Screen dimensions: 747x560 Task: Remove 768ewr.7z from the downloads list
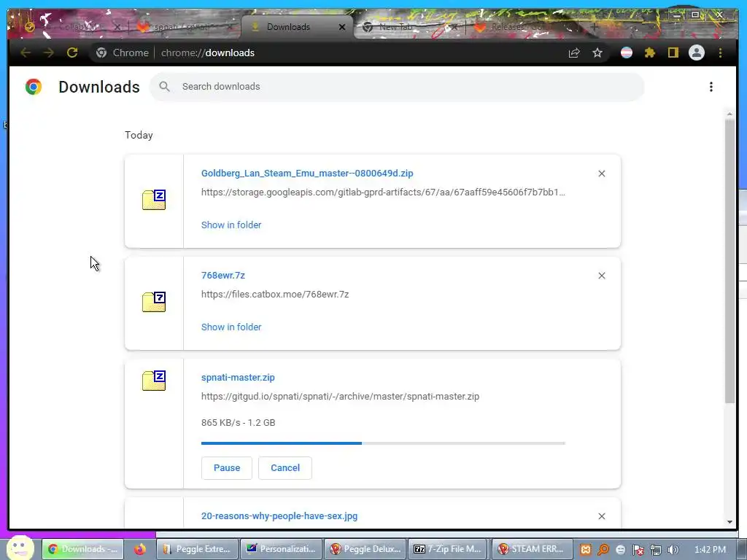pos(601,276)
